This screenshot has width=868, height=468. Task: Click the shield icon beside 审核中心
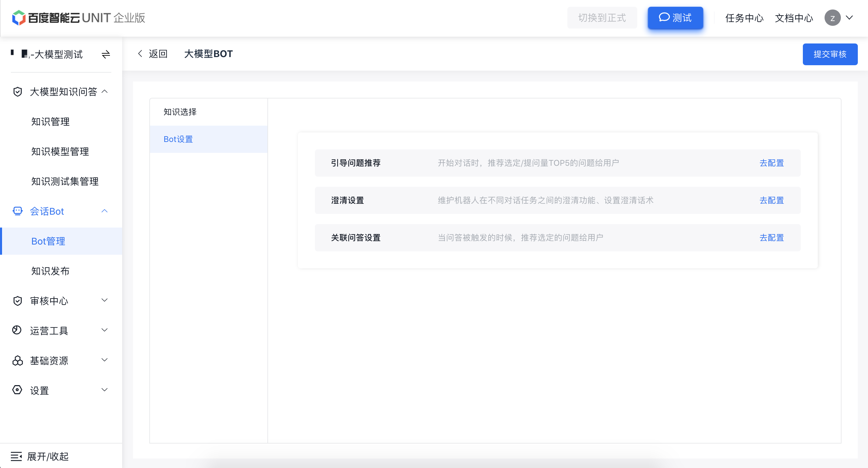(x=17, y=301)
